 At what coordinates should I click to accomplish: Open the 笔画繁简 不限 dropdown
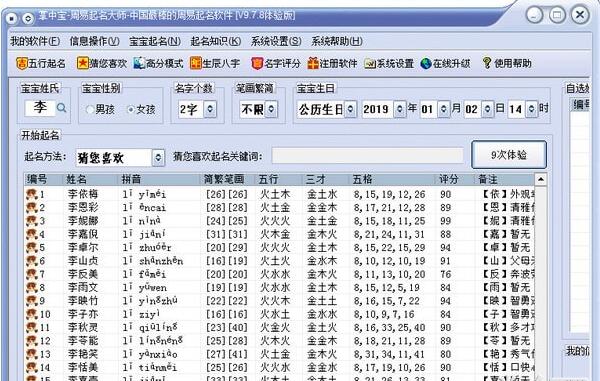[271, 109]
